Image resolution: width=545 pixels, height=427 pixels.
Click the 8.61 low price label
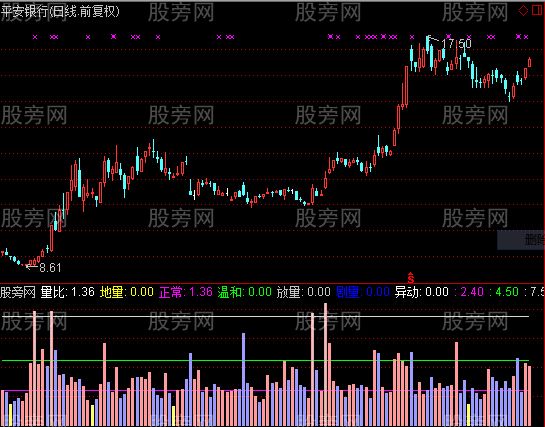(50, 268)
